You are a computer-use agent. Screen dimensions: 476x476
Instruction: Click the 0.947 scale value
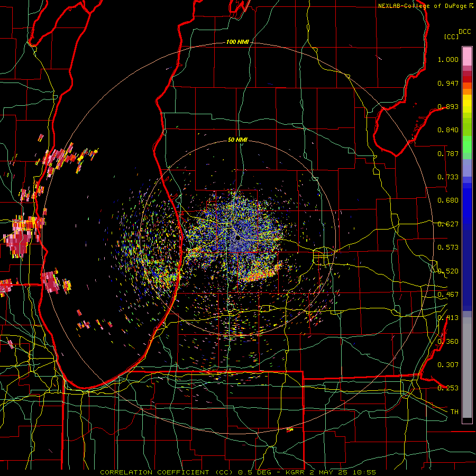(448, 83)
